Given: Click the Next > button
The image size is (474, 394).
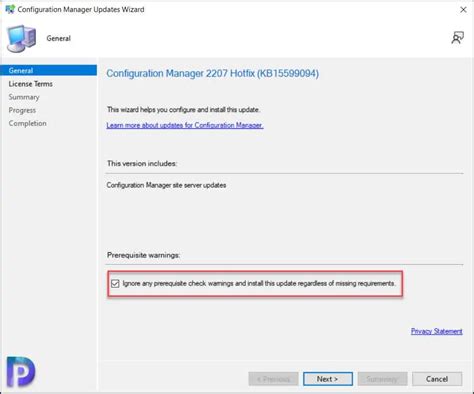Looking at the screenshot, I should 328,379.
